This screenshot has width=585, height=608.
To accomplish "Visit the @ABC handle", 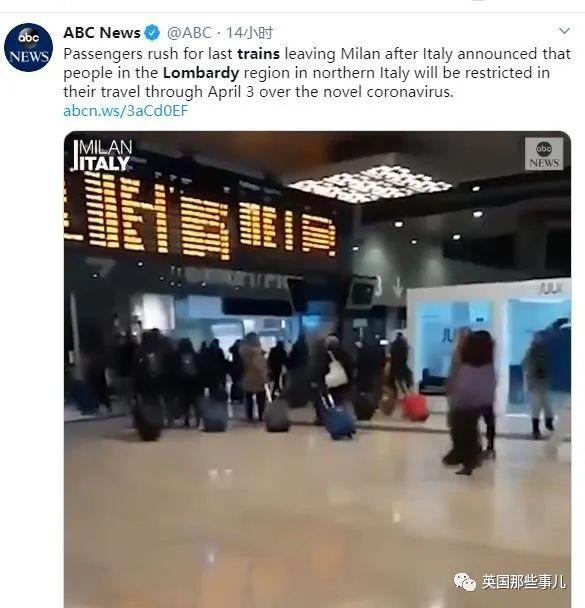I will [x=189, y=33].
